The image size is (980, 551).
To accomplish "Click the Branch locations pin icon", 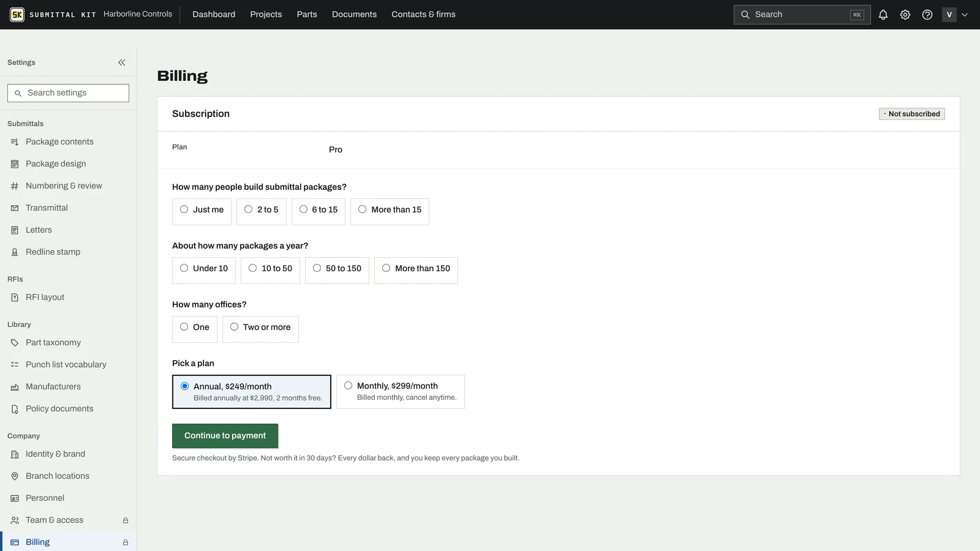I will [x=15, y=476].
